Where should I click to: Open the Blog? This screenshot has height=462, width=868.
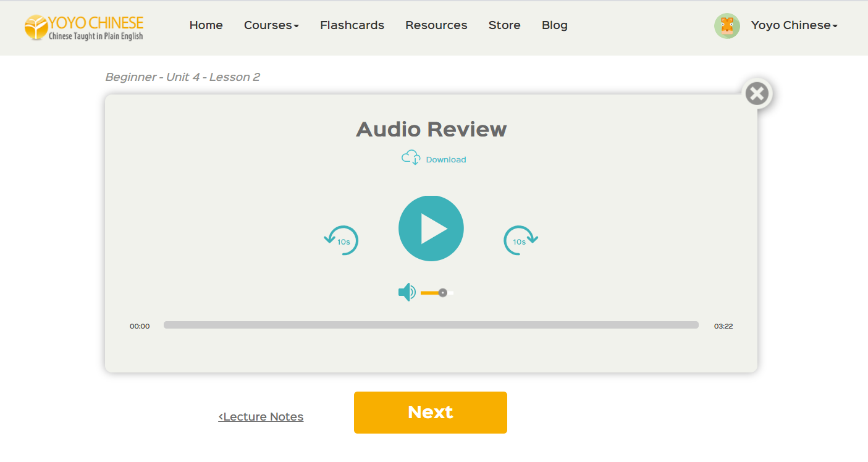pyautogui.click(x=554, y=25)
